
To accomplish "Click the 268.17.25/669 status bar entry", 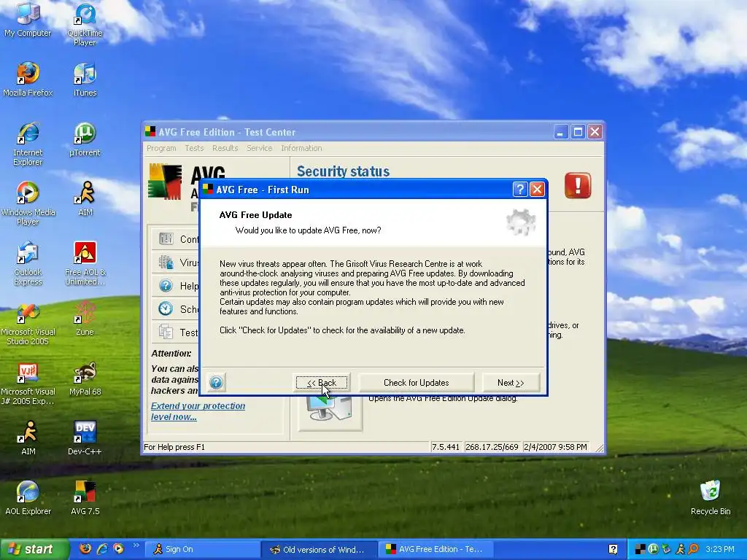I will pyautogui.click(x=492, y=447).
